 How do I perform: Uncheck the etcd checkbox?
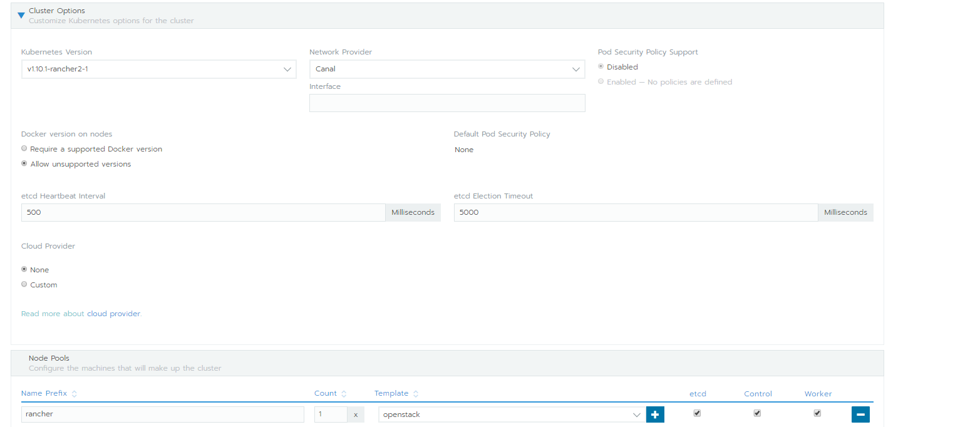pos(697,413)
